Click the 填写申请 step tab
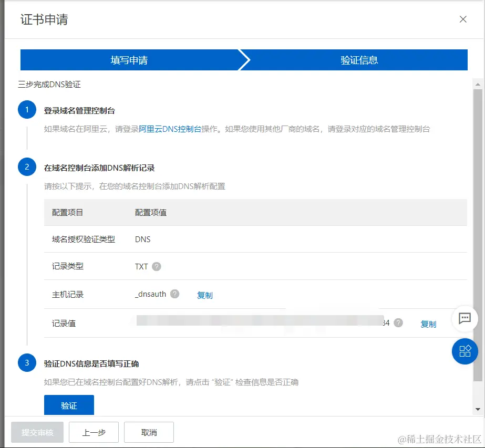Viewport: 485px width, 448px height. pos(130,60)
